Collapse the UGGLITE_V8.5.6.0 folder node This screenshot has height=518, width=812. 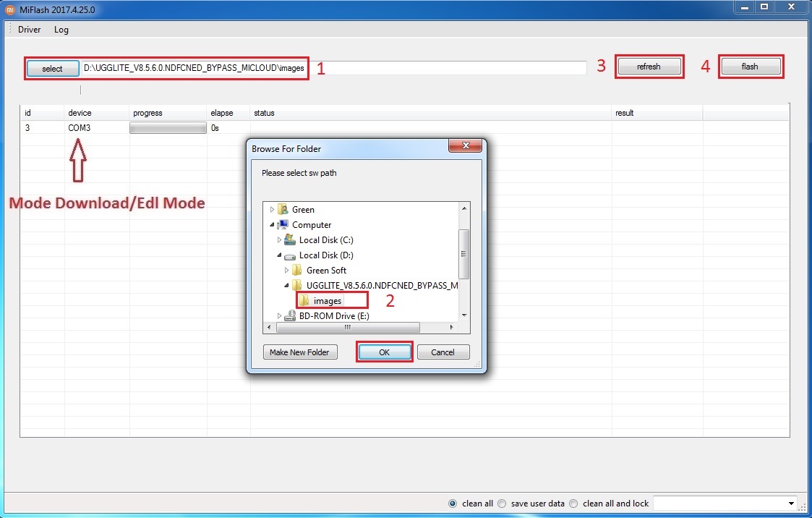[286, 286]
